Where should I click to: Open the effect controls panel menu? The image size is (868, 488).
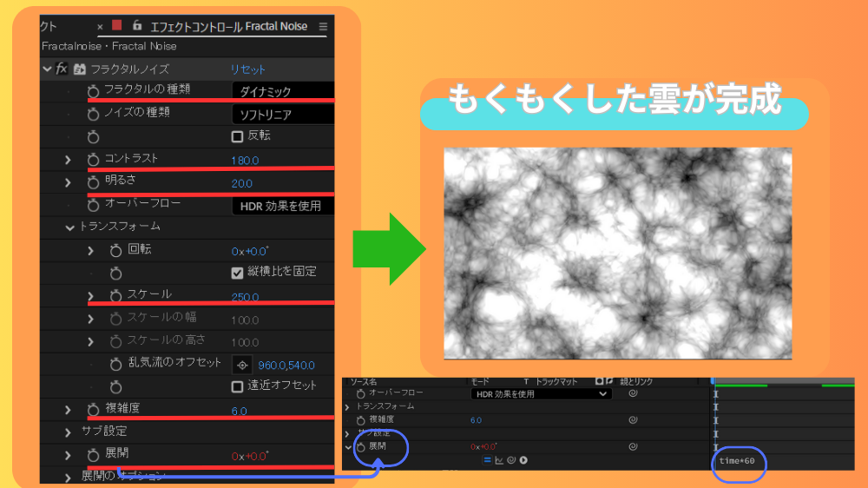tap(324, 27)
